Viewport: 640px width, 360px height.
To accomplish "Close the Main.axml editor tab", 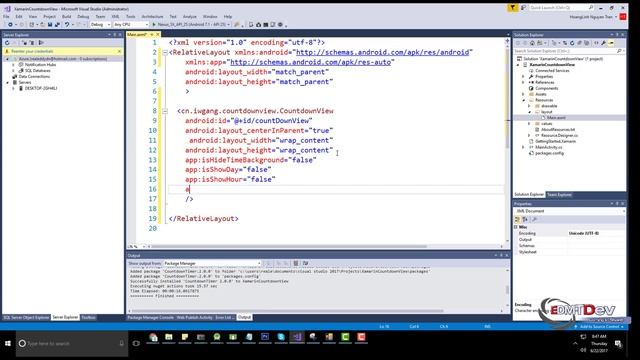I will pyautogui.click(x=158, y=35).
